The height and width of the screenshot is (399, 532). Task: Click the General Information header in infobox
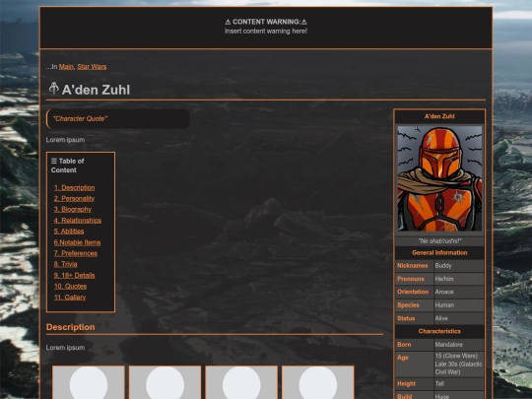pyautogui.click(x=439, y=253)
